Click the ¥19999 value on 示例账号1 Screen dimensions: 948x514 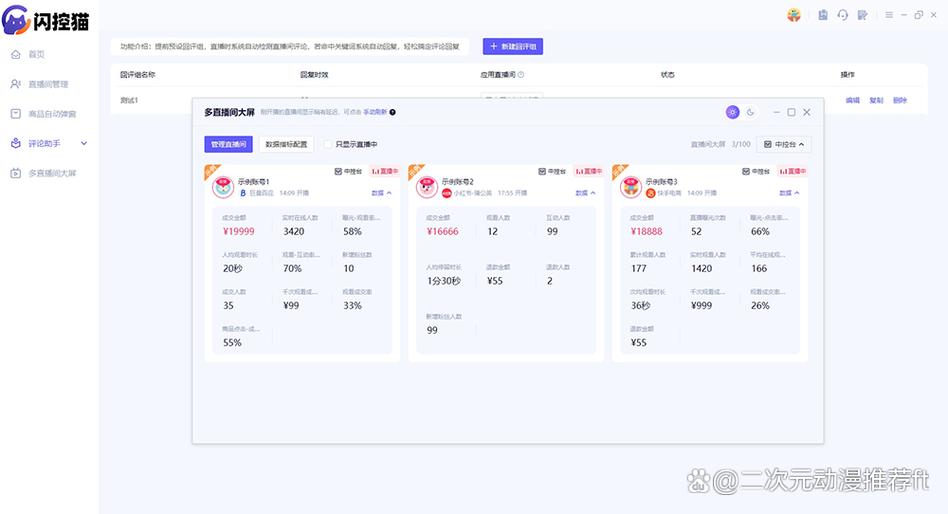[x=238, y=232]
